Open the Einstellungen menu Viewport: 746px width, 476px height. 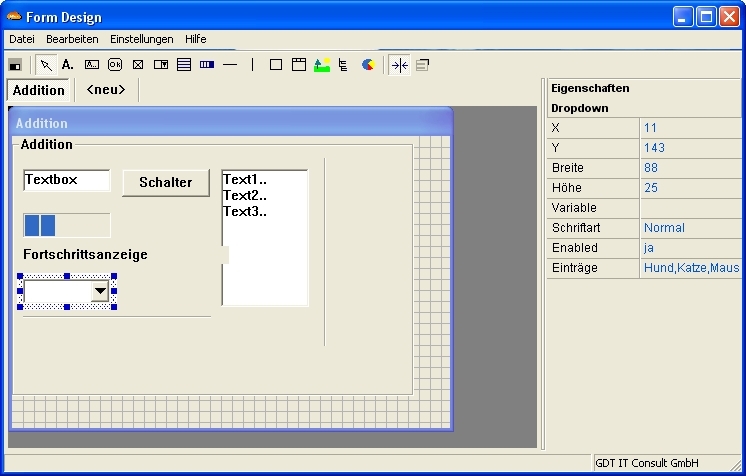[141, 39]
